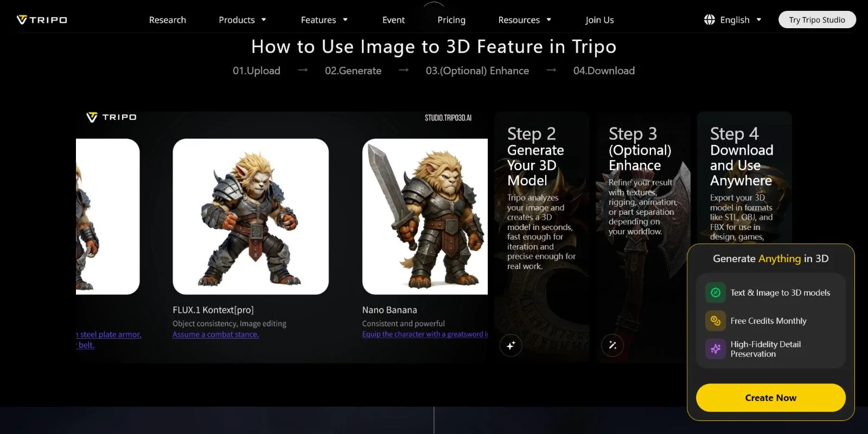Click the Tripo logo in the header

(42, 20)
